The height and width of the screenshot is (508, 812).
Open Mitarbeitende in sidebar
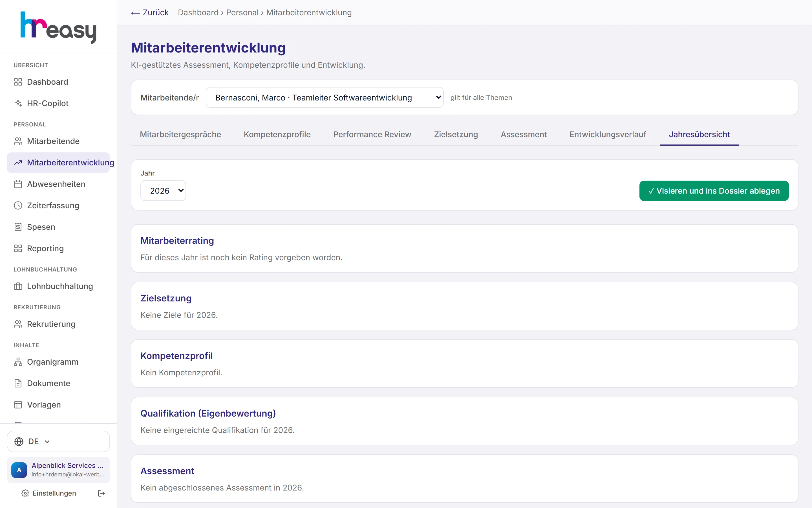58,141
